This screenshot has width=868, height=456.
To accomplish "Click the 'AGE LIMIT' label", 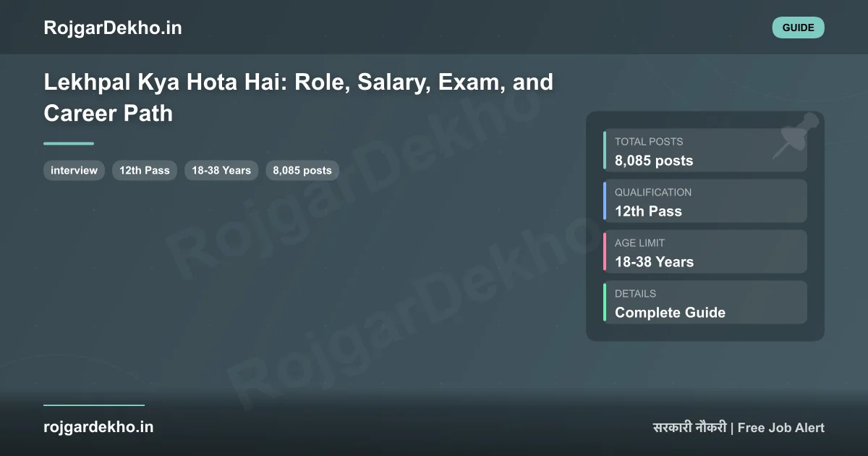I will coord(639,243).
